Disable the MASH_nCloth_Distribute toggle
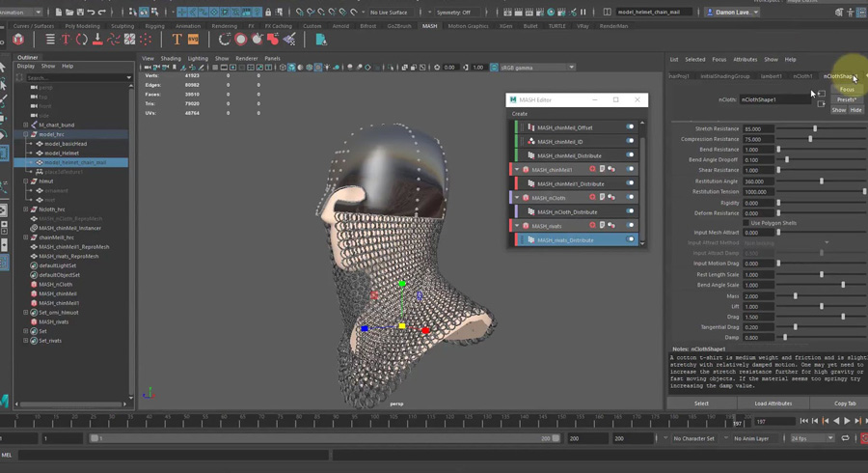Screen dimensions: 868x473 tap(630, 211)
